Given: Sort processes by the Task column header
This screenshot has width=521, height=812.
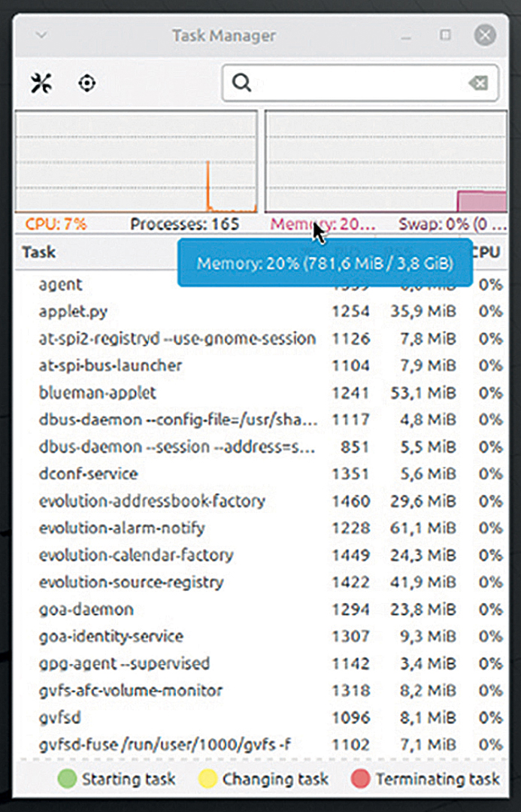Looking at the screenshot, I should 39,252.
